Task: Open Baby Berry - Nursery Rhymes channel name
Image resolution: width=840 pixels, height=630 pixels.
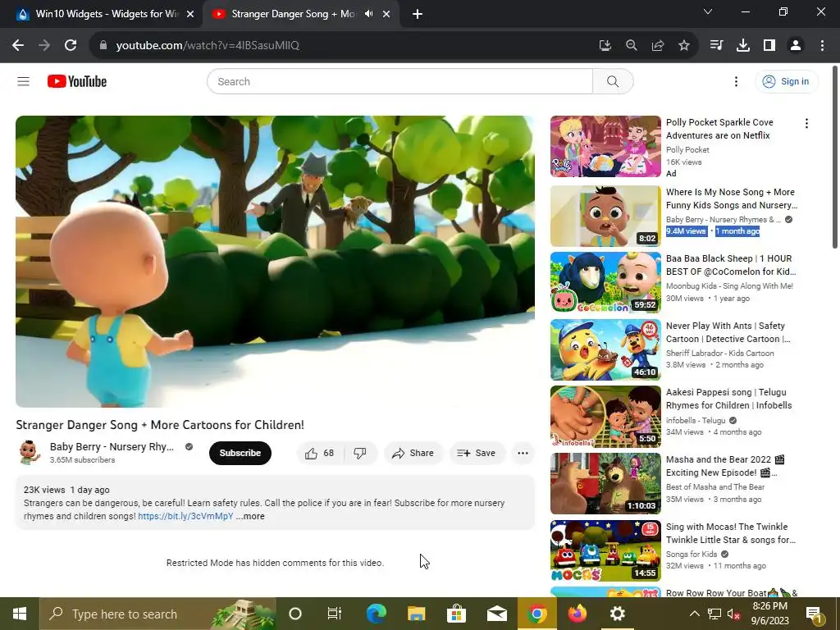Action: pyautogui.click(x=112, y=447)
